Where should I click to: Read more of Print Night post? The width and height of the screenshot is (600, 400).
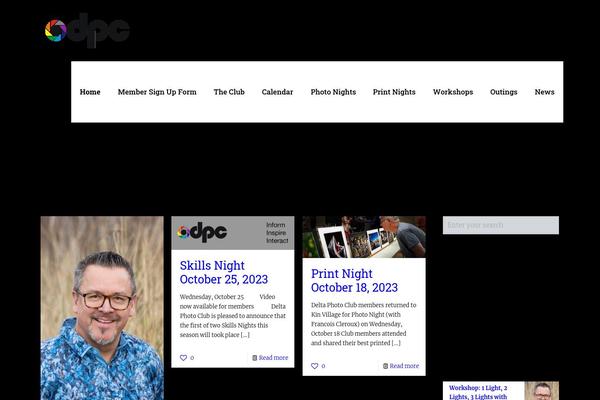404,366
